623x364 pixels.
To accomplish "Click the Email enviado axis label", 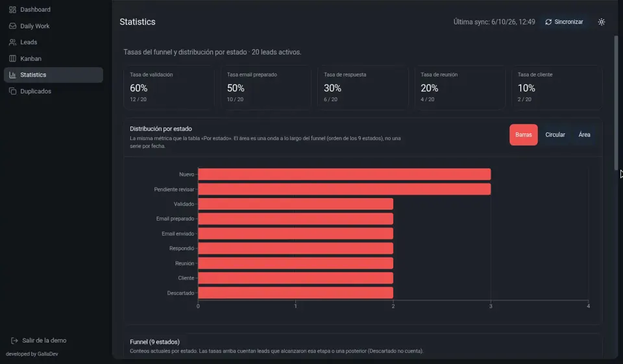I will pos(178,234).
